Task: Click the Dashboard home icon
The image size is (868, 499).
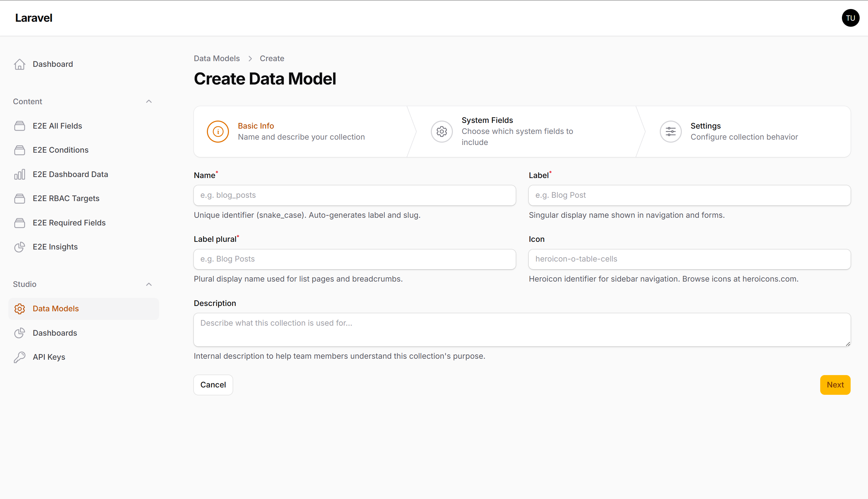Action: click(19, 64)
